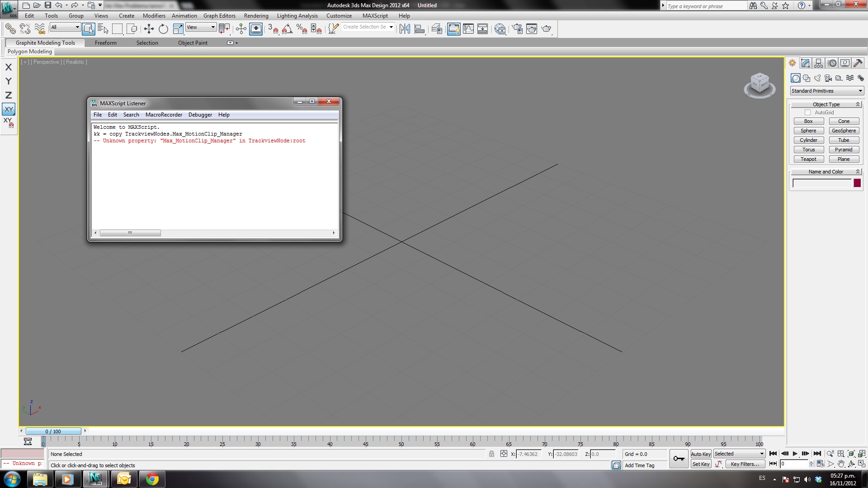This screenshot has width=868, height=488.
Task: Toggle Auto Key animation mode
Action: point(701,454)
